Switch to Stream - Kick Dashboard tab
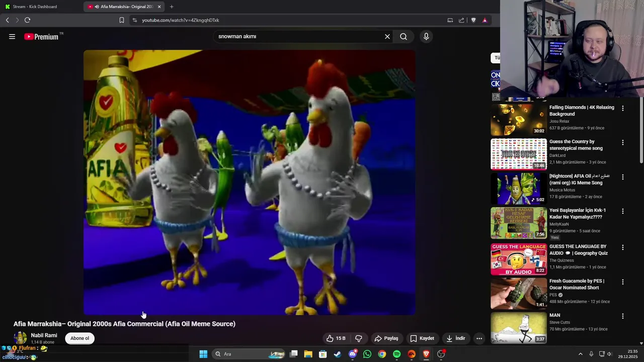The width and height of the screenshot is (644, 362). pos(40,7)
